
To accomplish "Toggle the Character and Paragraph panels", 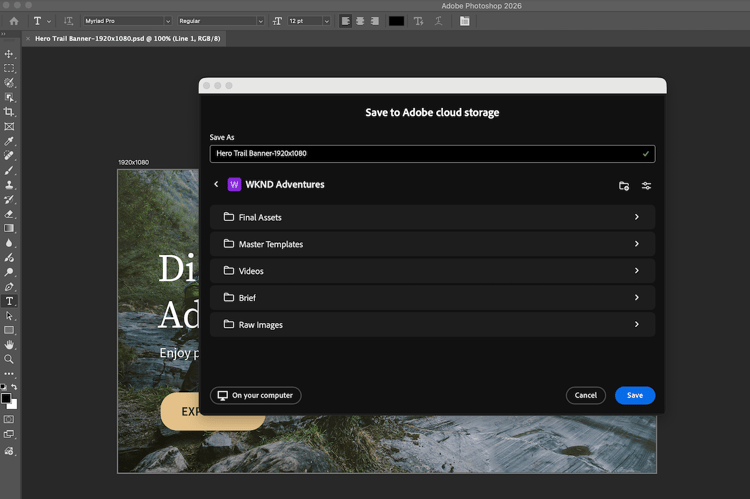I will tap(464, 21).
